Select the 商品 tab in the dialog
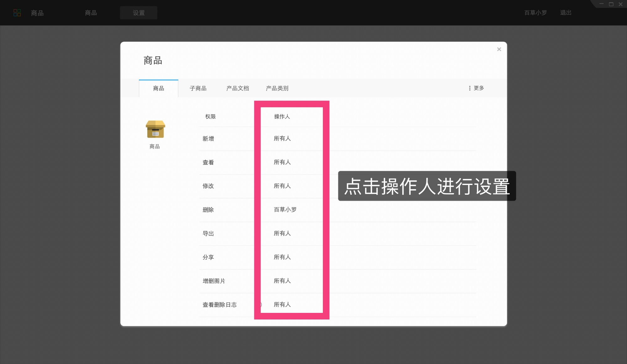The image size is (627, 364). coord(158,88)
